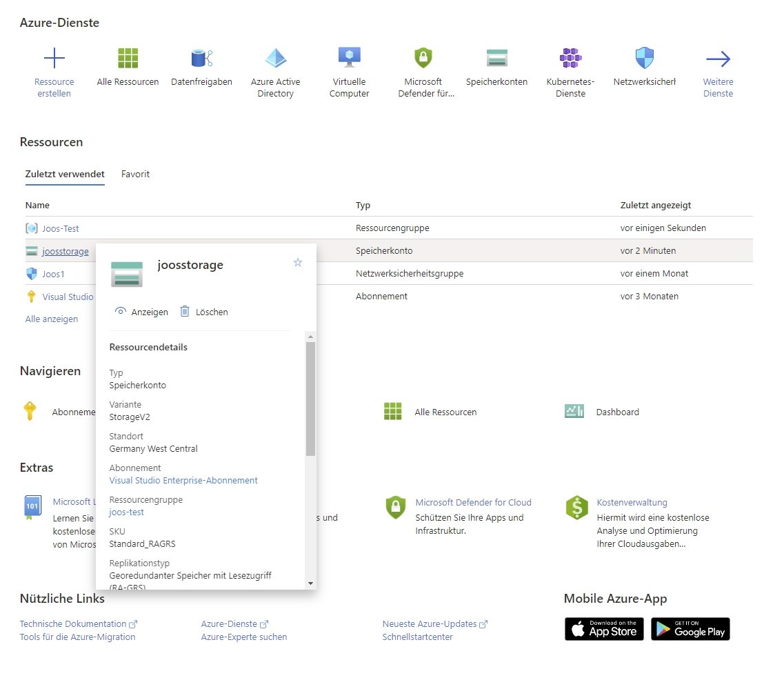The height and width of the screenshot is (689, 784).
Task: Open the Virtuelle Computer service
Action: (x=349, y=57)
